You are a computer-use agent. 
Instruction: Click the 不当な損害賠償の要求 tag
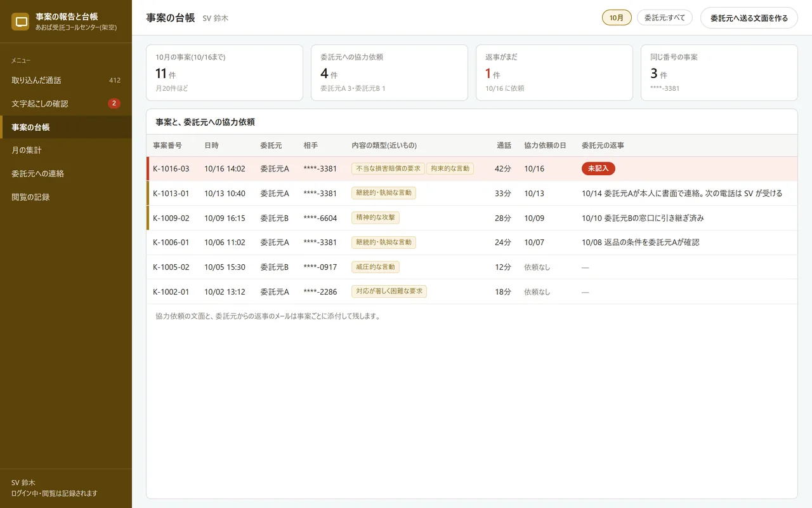388,169
